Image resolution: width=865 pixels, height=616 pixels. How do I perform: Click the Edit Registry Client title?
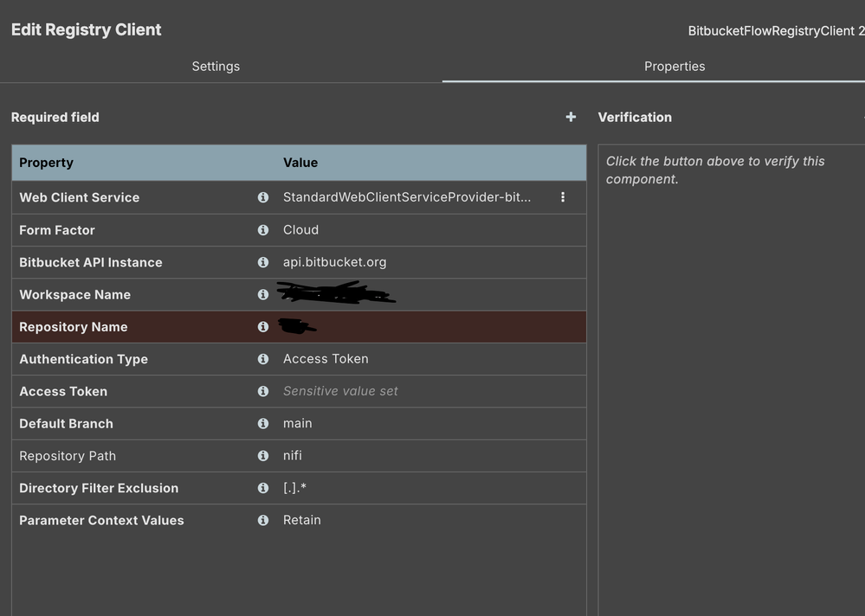(86, 29)
